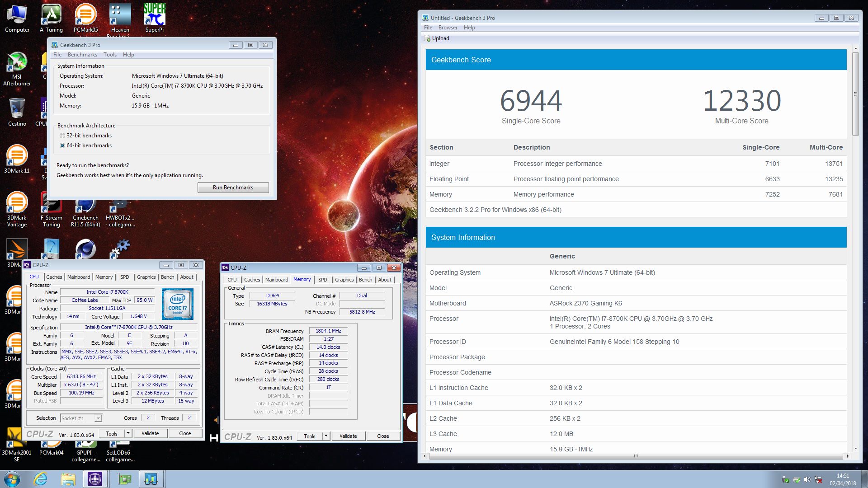Click horizontal scrollbar in Geekbench results
The width and height of the screenshot is (868, 488).
[636, 456]
